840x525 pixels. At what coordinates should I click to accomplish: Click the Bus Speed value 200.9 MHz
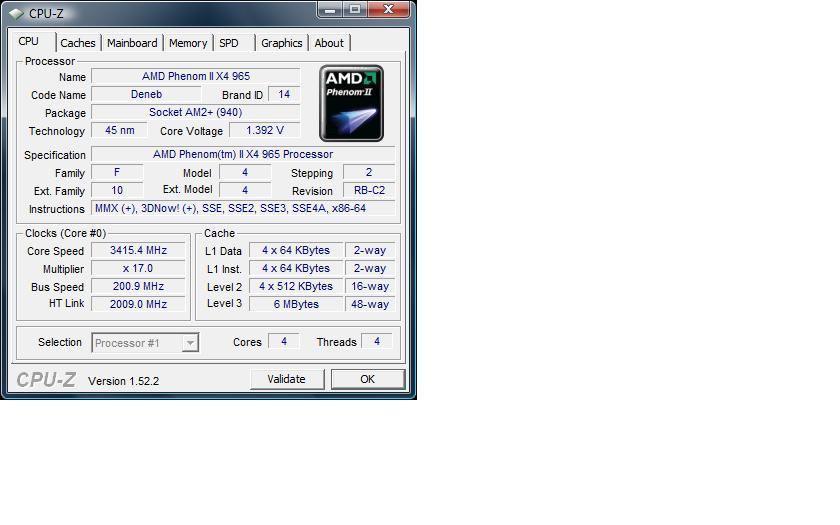point(138,286)
